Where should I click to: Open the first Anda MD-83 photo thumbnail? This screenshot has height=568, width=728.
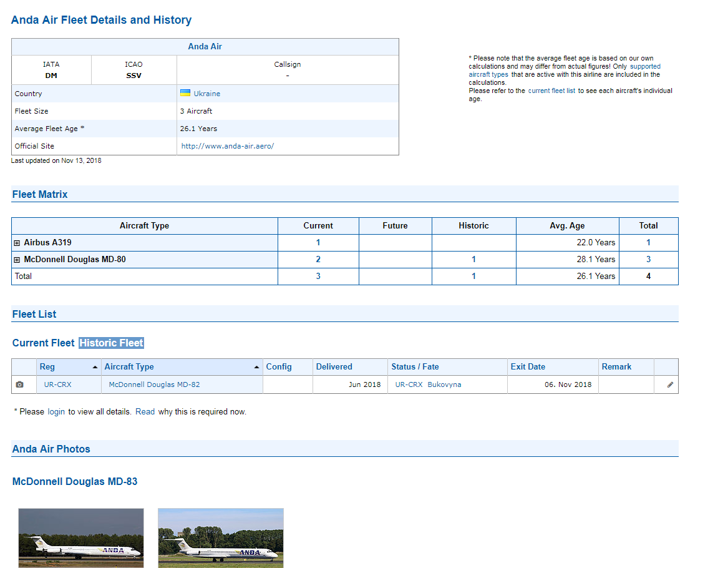(x=81, y=537)
